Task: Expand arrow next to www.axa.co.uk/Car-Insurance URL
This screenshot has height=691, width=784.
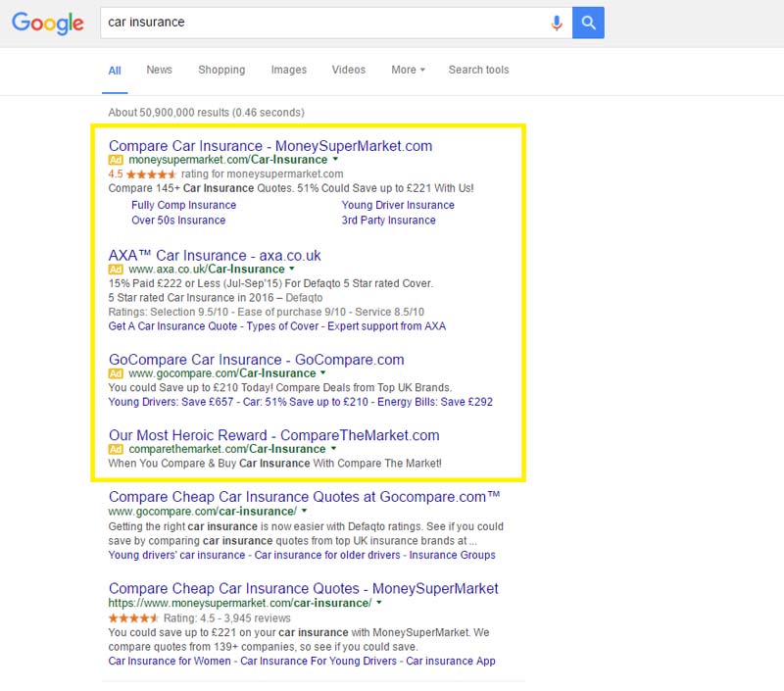Action: pos(292,269)
